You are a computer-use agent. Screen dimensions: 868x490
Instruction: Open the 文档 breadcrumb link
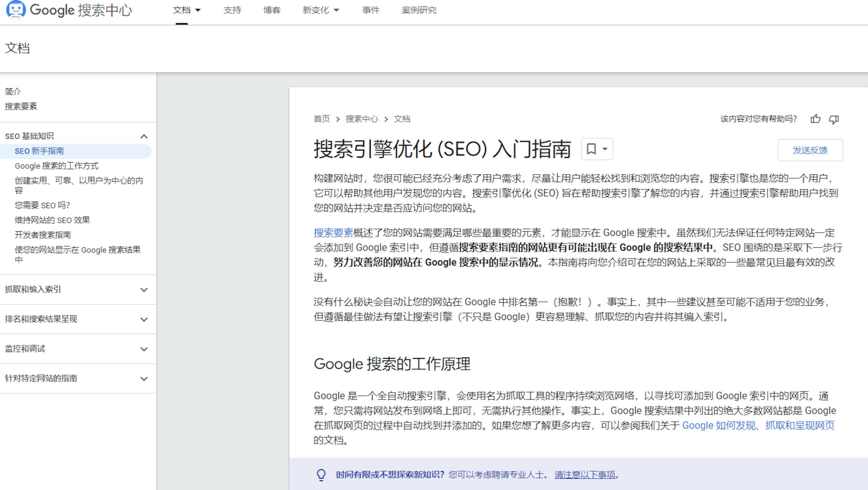402,119
